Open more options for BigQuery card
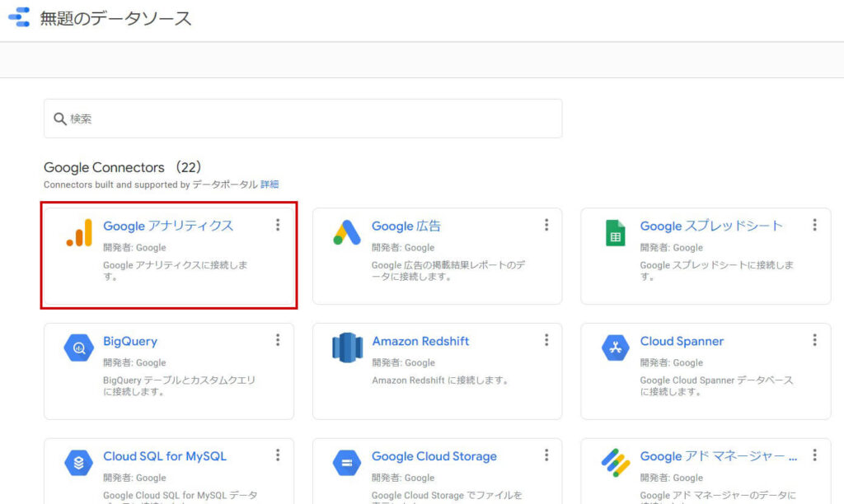This screenshot has height=504, width=844. coord(278,340)
